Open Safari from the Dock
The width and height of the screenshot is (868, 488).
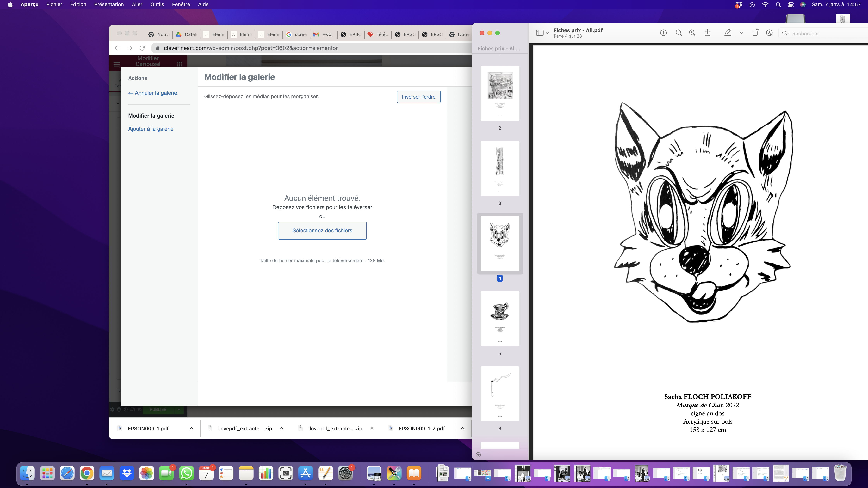point(67,473)
